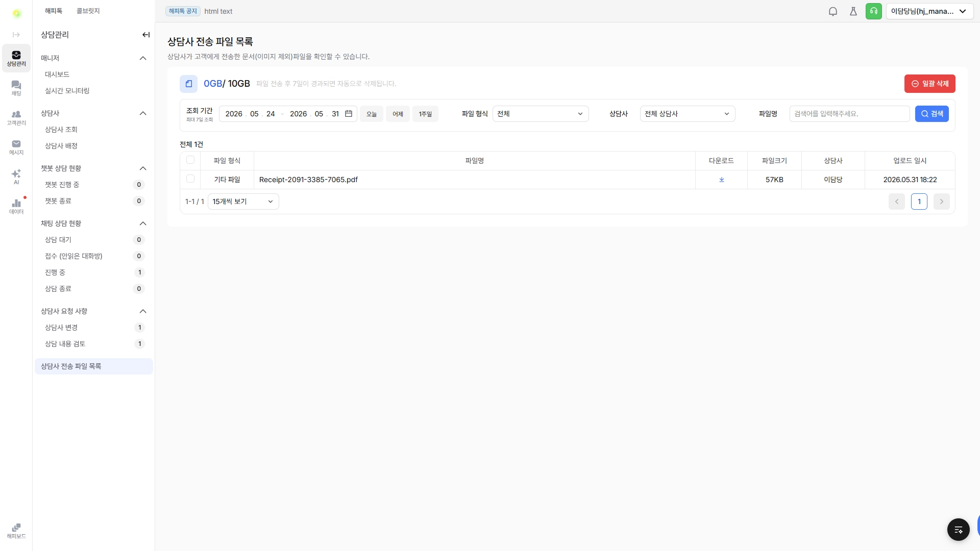
Task: Focus the 파일명 search input field
Action: click(850, 114)
